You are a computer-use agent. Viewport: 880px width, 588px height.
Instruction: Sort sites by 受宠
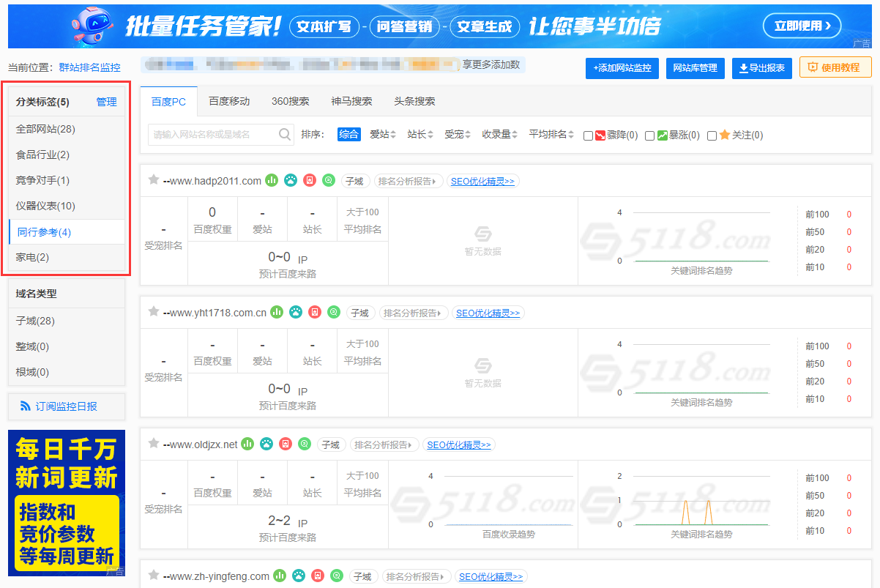tap(458, 135)
